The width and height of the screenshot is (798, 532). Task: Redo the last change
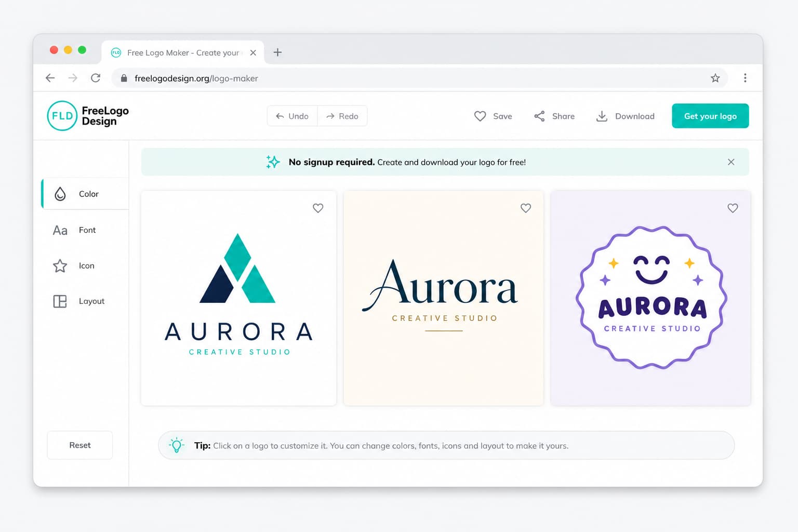click(342, 116)
